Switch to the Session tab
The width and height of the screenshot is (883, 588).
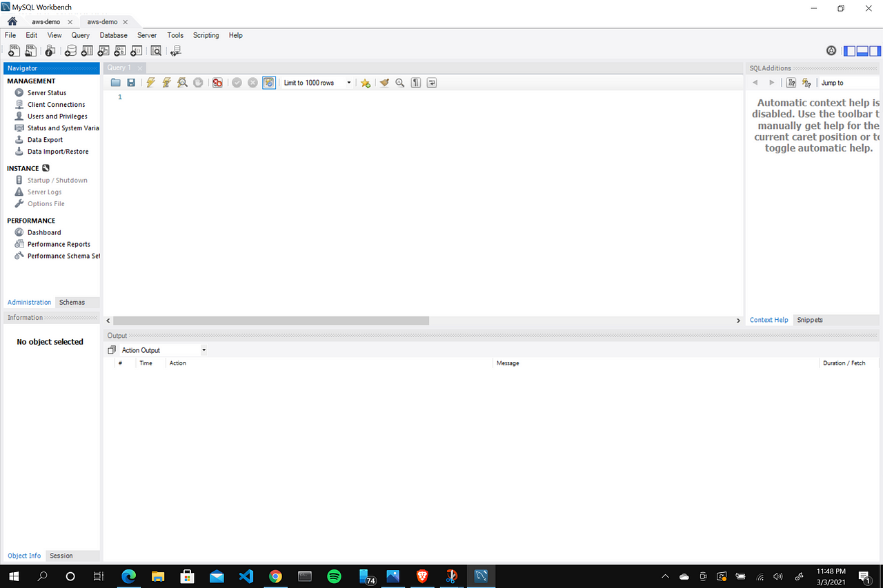tap(61, 556)
